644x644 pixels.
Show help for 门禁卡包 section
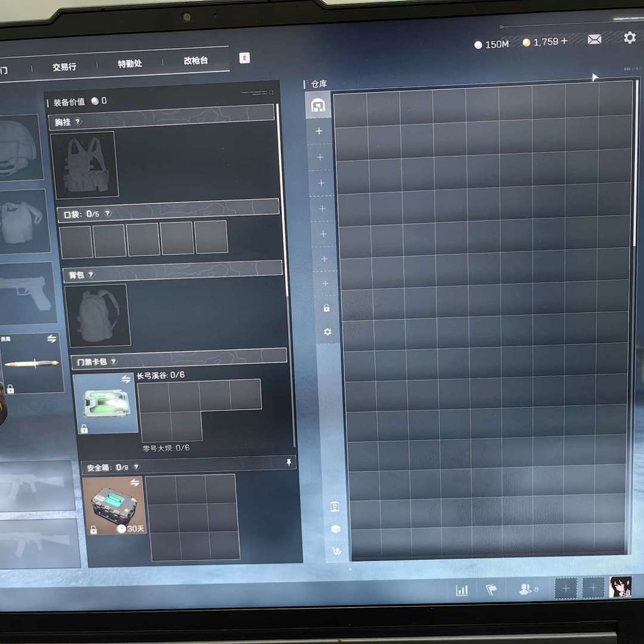[x=113, y=361]
